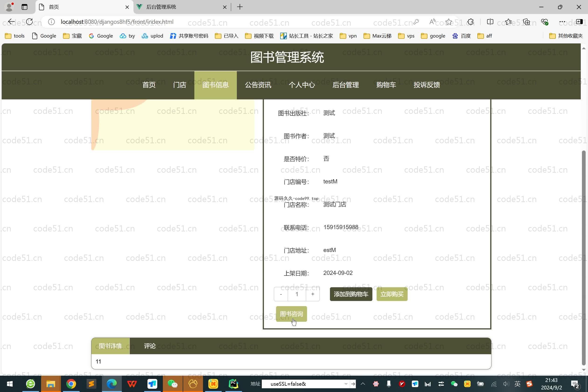Open 门店 in the navigation menu
The height and width of the screenshot is (392, 588).
pyautogui.click(x=179, y=85)
